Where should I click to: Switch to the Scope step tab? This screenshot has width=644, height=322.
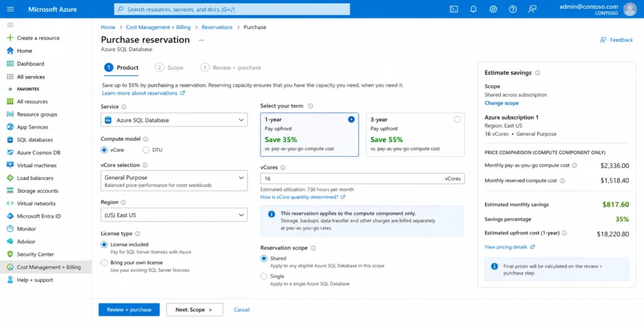pyautogui.click(x=169, y=68)
